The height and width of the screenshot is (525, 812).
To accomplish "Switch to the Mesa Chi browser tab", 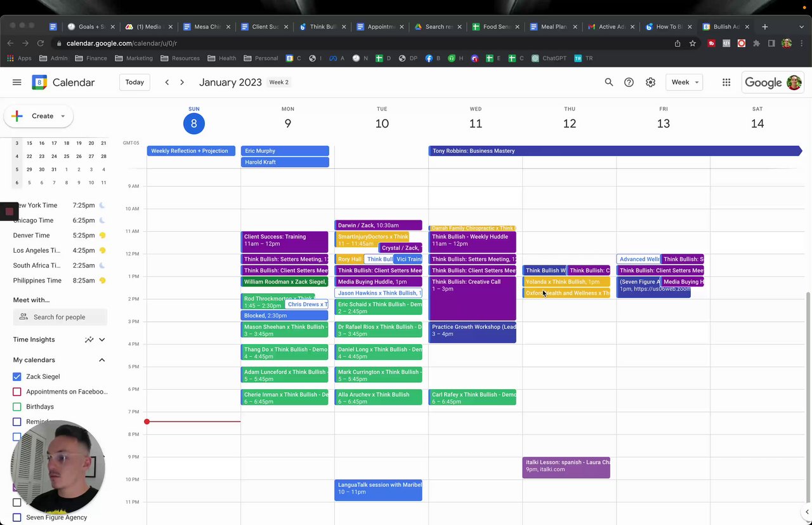I will (x=206, y=27).
